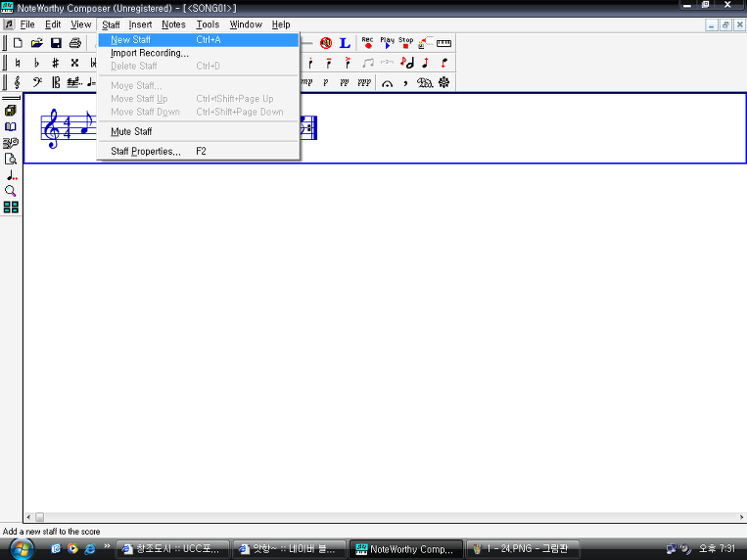Click the scrollbar right arrow
The image size is (747, 560).
(x=742, y=517)
